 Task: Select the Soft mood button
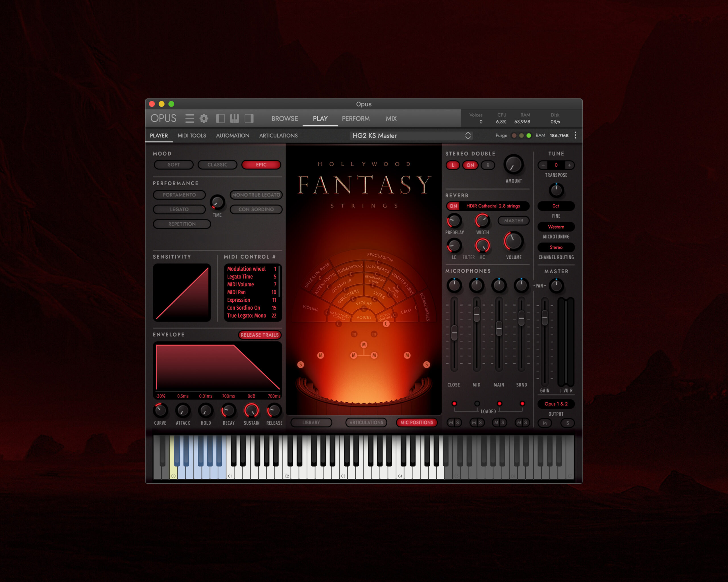173,165
